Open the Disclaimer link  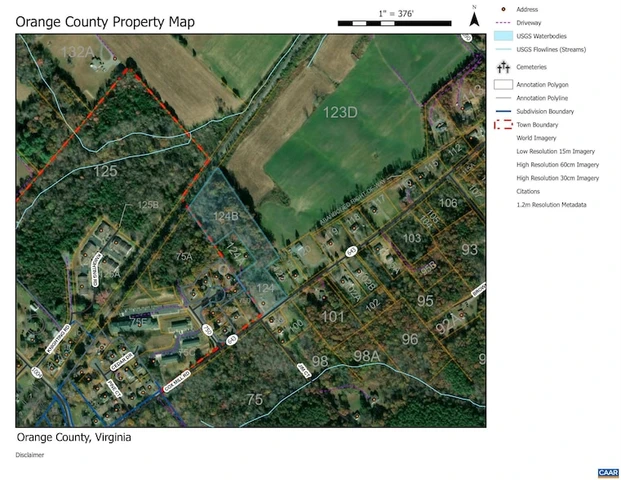click(30, 455)
